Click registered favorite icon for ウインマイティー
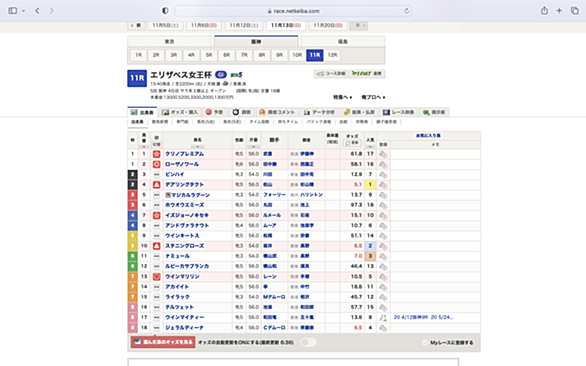The width and height of the screenshot is (586, 366). (x=383, y=317)
